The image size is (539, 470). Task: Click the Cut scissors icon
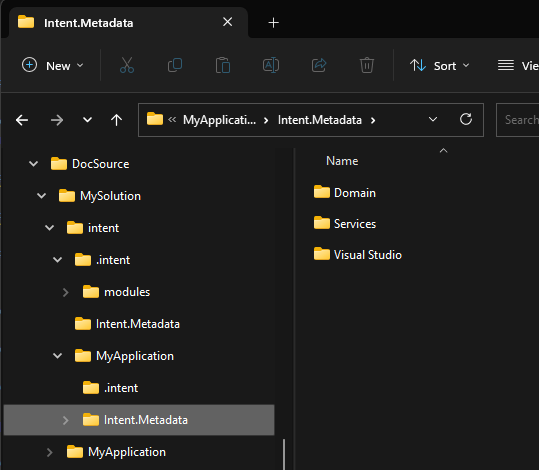pyautogui.click(x=127, y=65)
